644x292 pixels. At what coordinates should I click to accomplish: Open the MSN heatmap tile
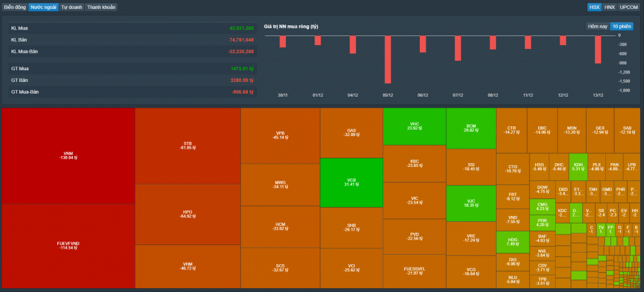pyautogui.click(x=572, y=130)
